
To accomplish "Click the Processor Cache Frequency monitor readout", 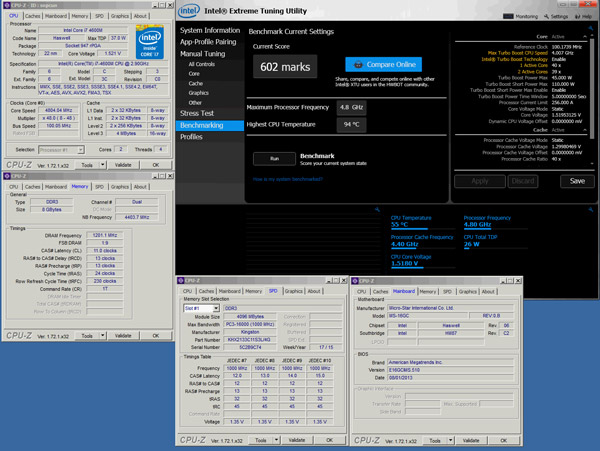I will tap(422, 241).
